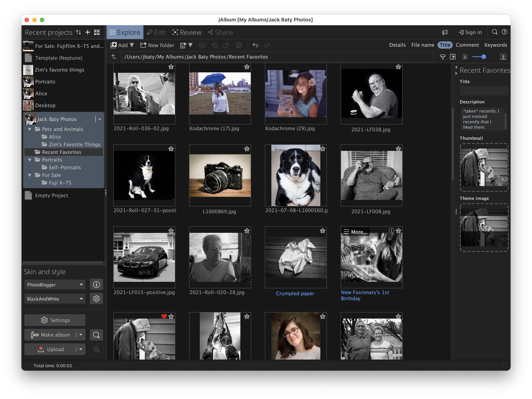Open the Upload dropdown arrow
Image resolution: width=532 pixels, height=399 pixels.
pos(81,349)
